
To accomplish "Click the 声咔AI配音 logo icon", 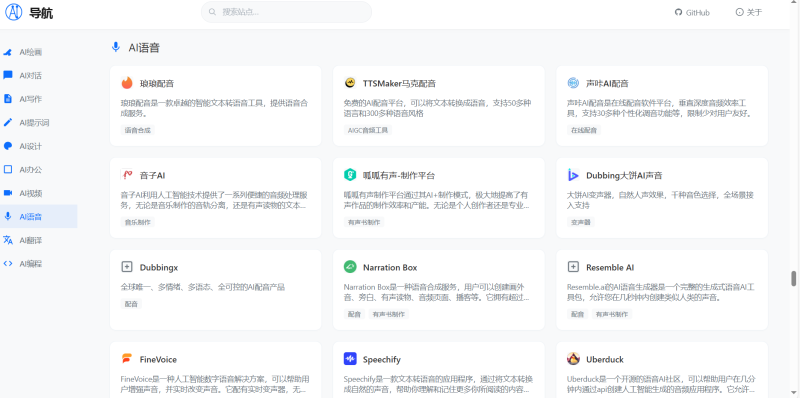I will 573,83.
